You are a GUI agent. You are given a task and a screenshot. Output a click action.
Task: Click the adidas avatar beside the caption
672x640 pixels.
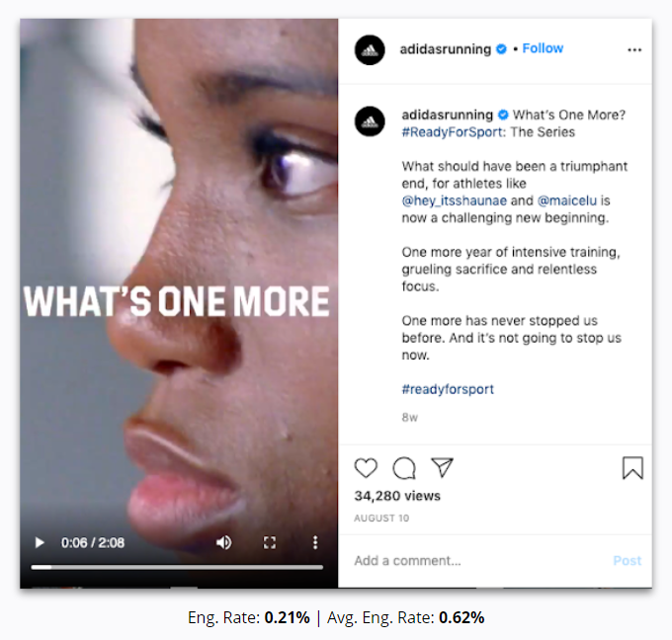(x=370, y=121)
